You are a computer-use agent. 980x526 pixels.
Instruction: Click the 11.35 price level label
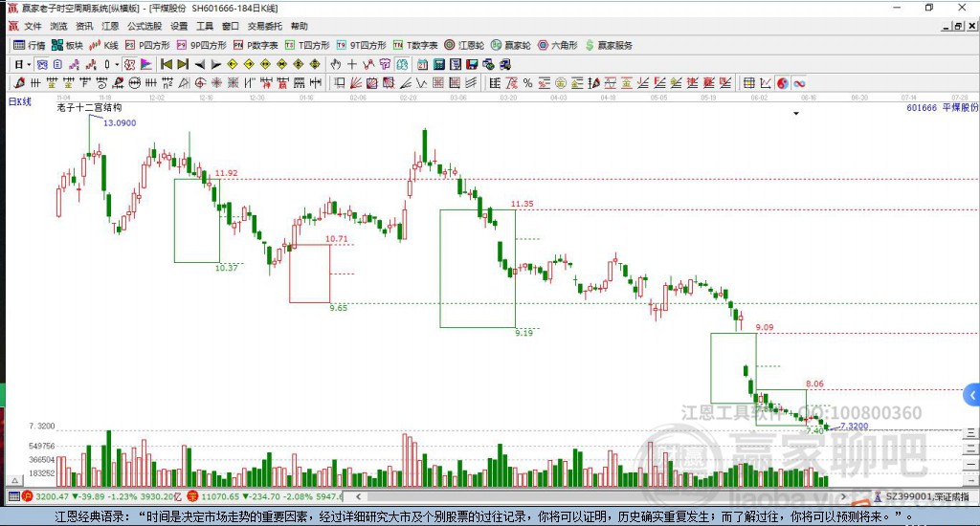(522, 204)
